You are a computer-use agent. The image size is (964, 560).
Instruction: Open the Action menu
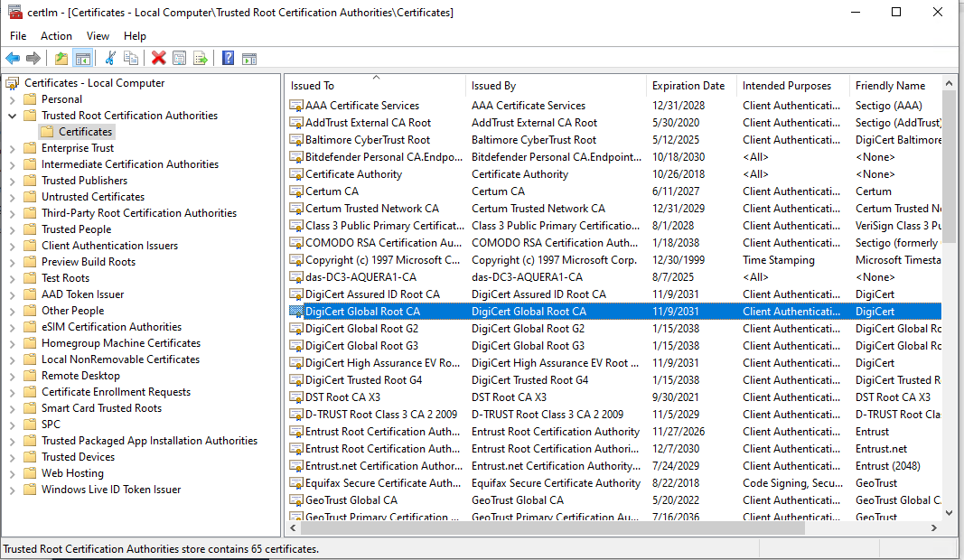[x=56, y=36]
